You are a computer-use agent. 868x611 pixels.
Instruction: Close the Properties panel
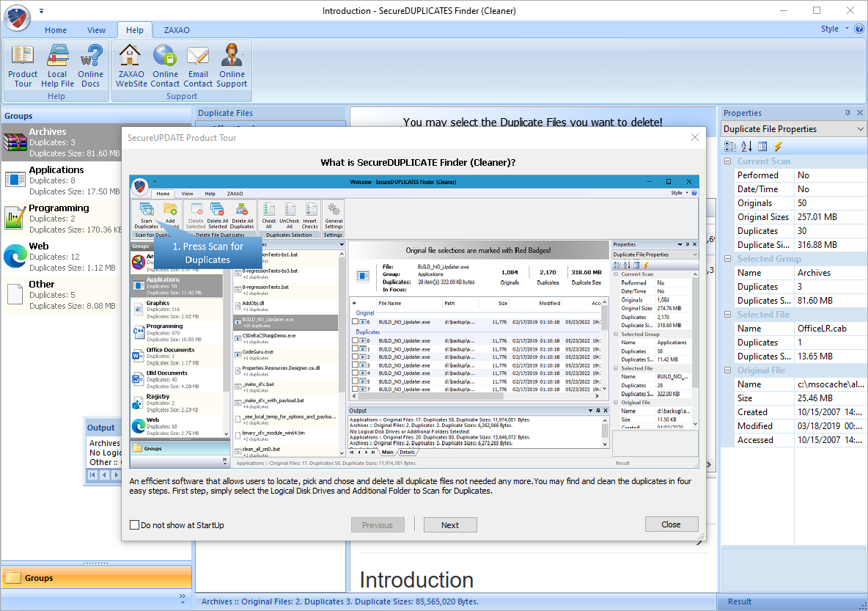tap(860, 112)
